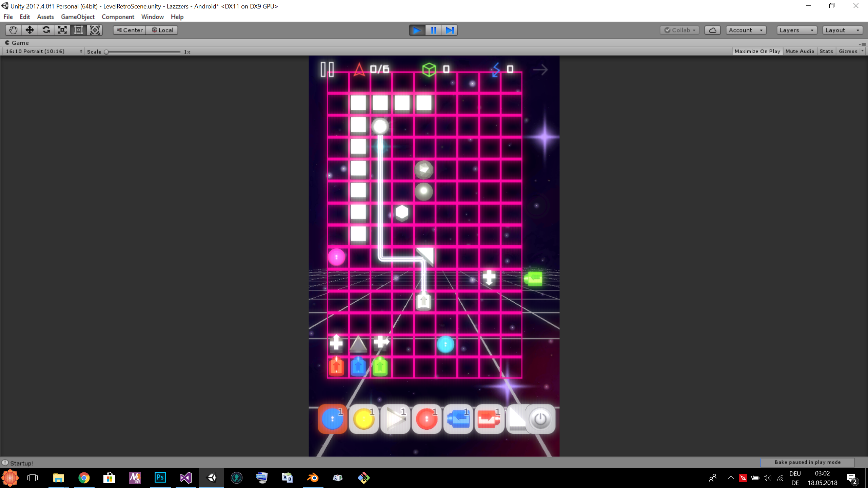Select the Scale tool

coord(62,30)
